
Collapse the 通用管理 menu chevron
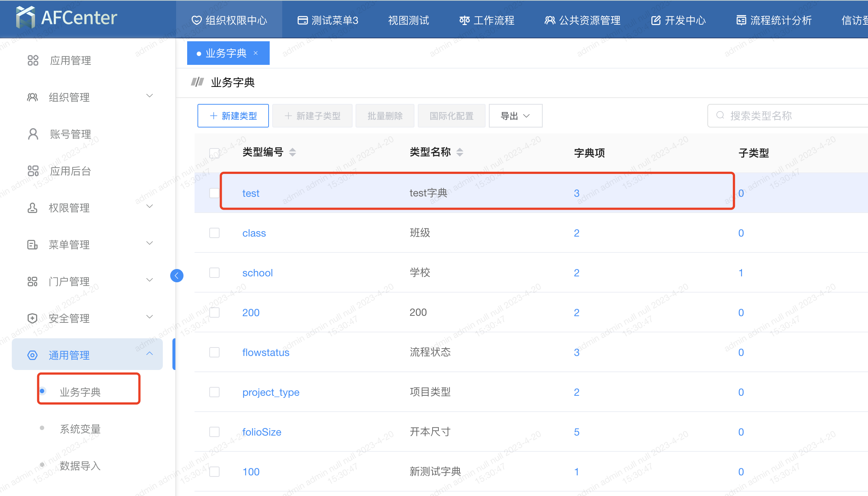point(150,354)
